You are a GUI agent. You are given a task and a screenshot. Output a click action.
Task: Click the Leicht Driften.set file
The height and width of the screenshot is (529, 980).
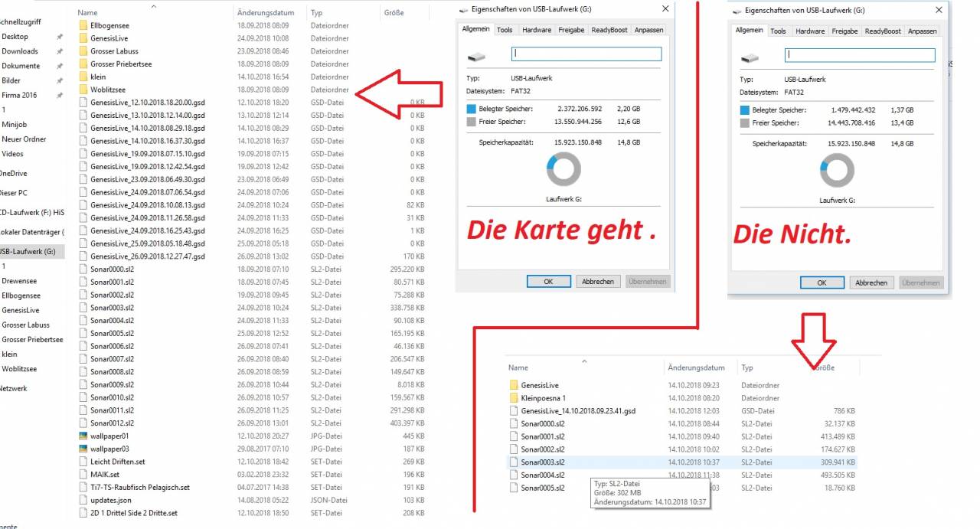pos(117,462)
